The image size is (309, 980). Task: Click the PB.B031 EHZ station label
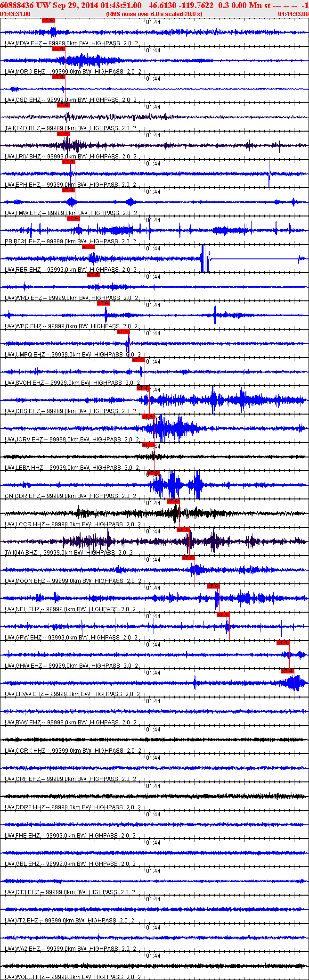(x=23, y=241)
